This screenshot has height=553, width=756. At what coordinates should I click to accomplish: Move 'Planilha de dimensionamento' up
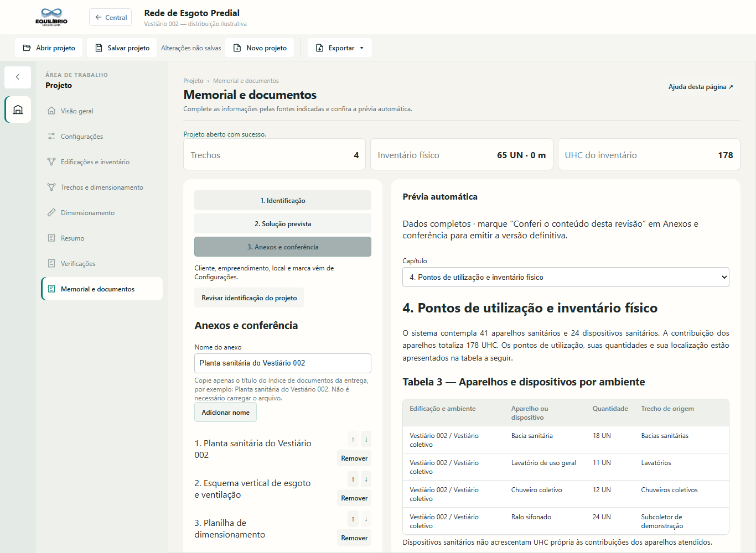pos(353,519)
